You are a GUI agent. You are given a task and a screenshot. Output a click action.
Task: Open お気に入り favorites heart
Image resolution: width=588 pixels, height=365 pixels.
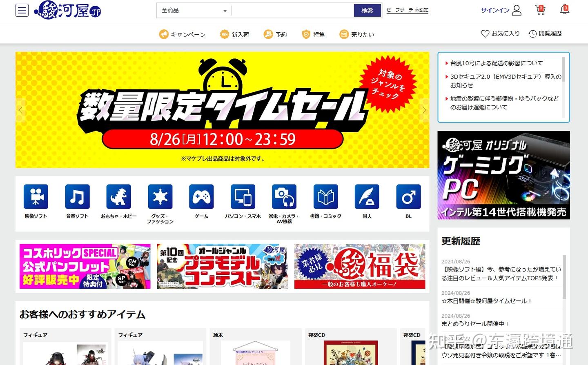500,33
